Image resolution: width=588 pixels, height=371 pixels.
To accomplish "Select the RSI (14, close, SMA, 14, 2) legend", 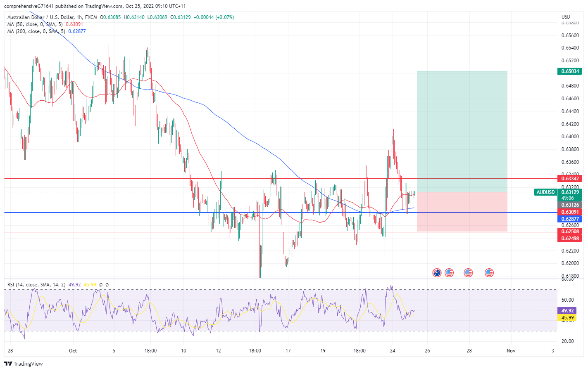I will click(36, 285).
